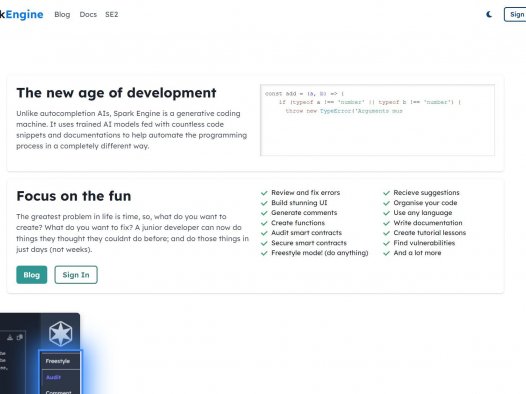526x394 pixels.
Task: Click the text Find vulnerabilities
Action: pyautogui.click(x=424, y=243)
